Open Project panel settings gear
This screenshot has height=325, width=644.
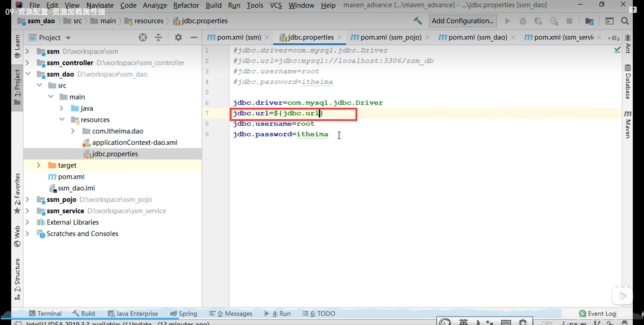pyautogui.click(x=178, y=38)
